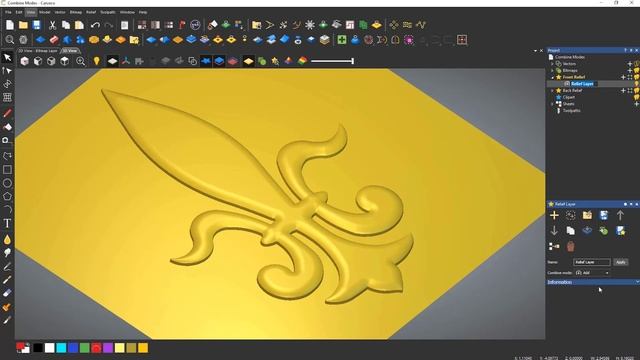This screenshot has width=640, height=360.
Task: Move relief layer up with arrow icon
Action: click(620, 215)
